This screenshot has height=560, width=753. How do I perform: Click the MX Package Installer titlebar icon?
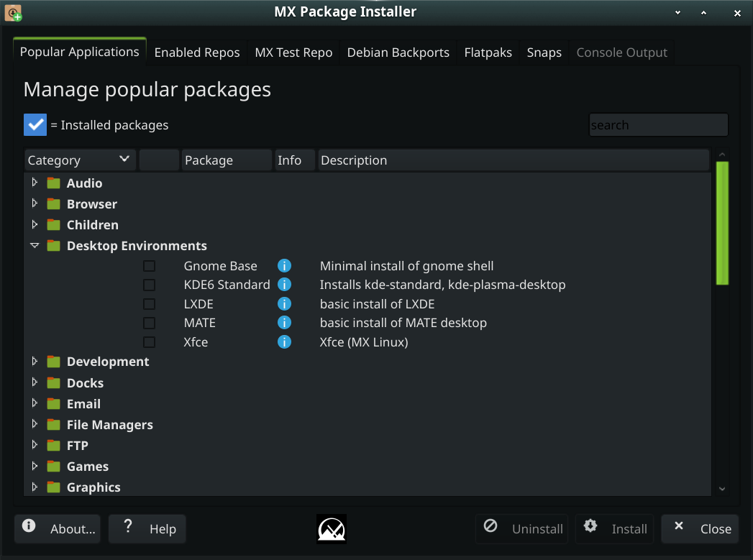pyautogui.click(x=13, y=13)
